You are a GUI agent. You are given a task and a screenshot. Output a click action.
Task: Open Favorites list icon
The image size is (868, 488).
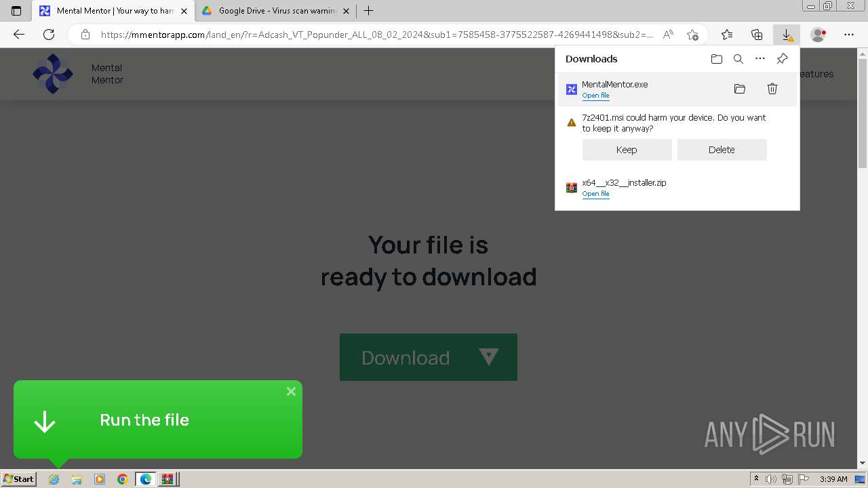click(727, 35)
